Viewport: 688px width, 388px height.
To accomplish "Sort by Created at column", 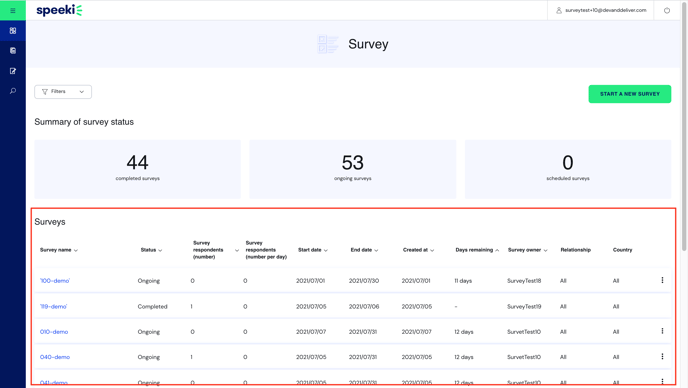I will pyautogui.click(x=419, y=250).
